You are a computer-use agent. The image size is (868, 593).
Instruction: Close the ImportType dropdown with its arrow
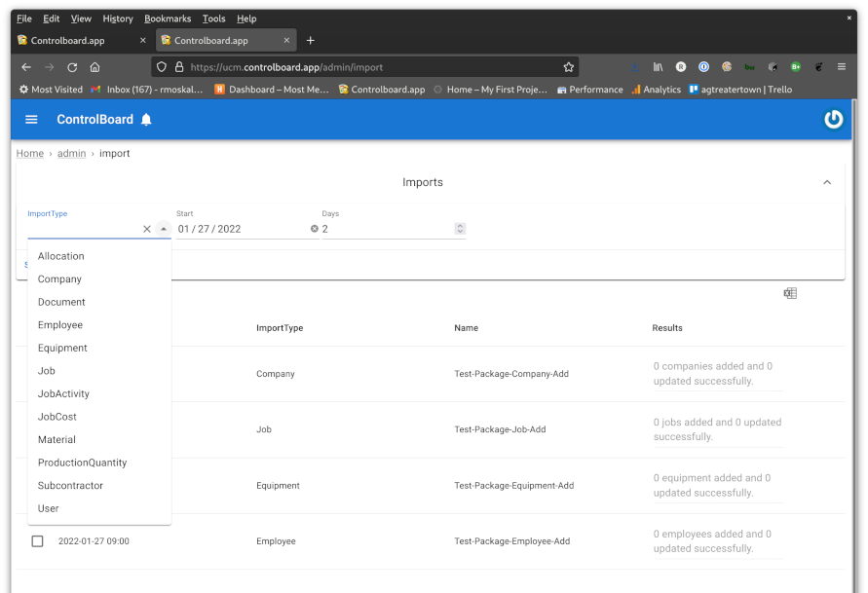click(164, 228)
